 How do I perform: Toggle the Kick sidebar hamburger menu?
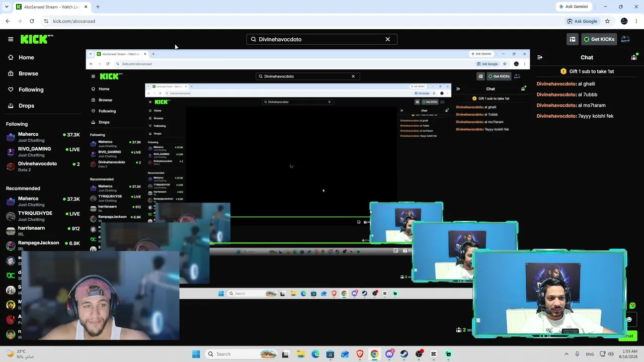tap(11, 39)
